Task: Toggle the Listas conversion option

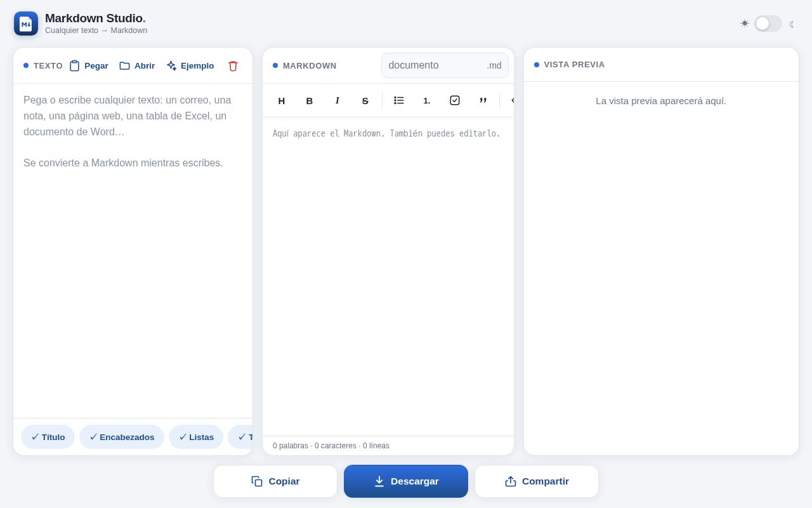Action: [196, 437]
